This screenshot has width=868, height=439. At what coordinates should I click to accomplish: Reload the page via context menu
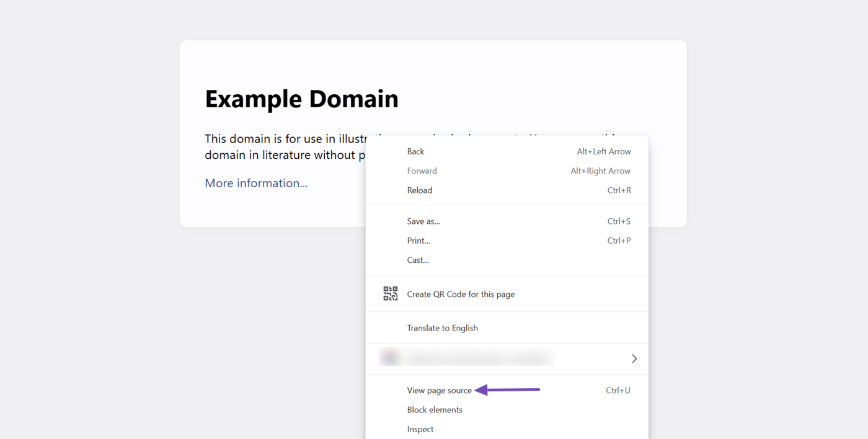(x=420, y=190)
